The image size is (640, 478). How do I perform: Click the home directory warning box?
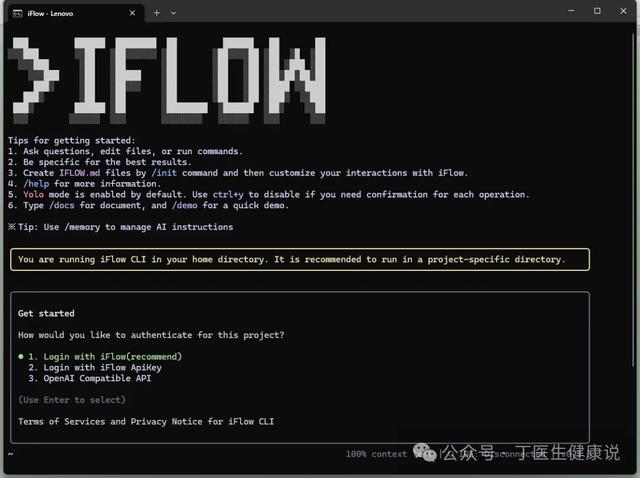300,260
